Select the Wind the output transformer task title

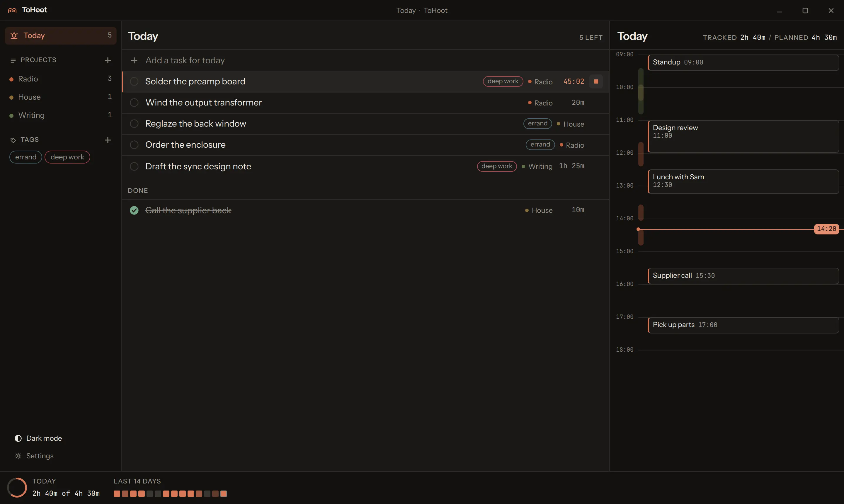point(203,103)
